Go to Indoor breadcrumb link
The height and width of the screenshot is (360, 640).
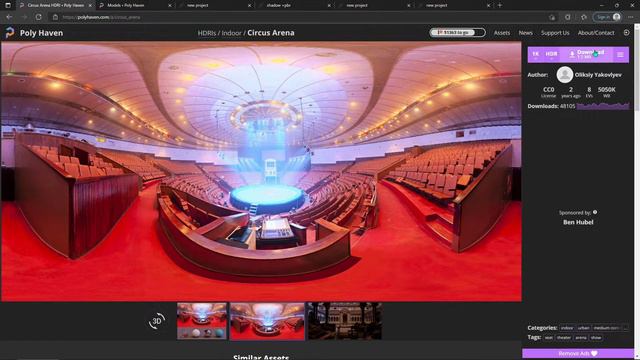pos(231,33)
